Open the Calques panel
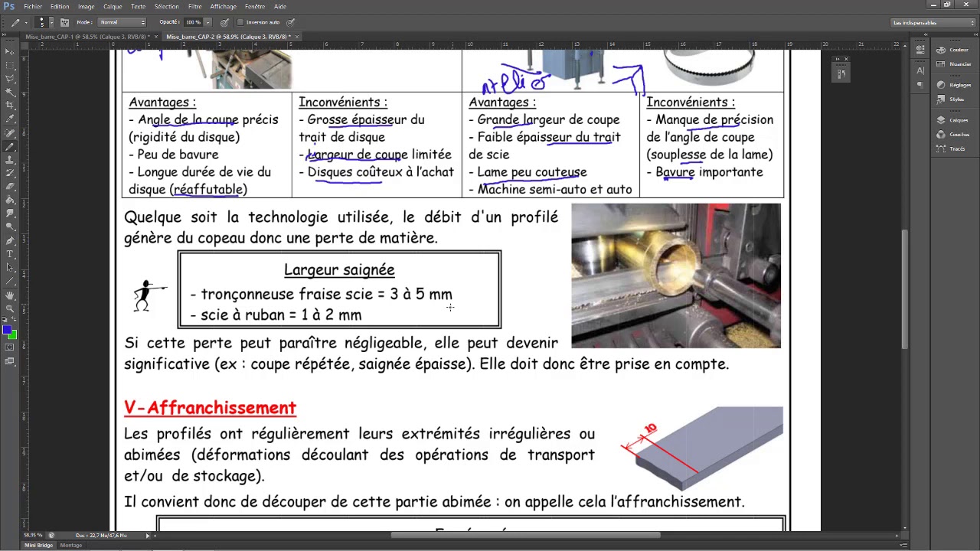 [x=950, y=120]
